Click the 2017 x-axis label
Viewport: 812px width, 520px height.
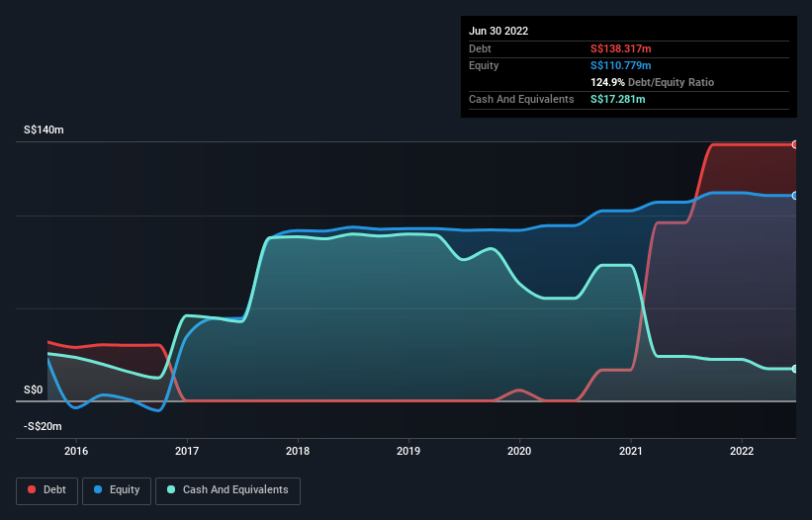[187, 451]
